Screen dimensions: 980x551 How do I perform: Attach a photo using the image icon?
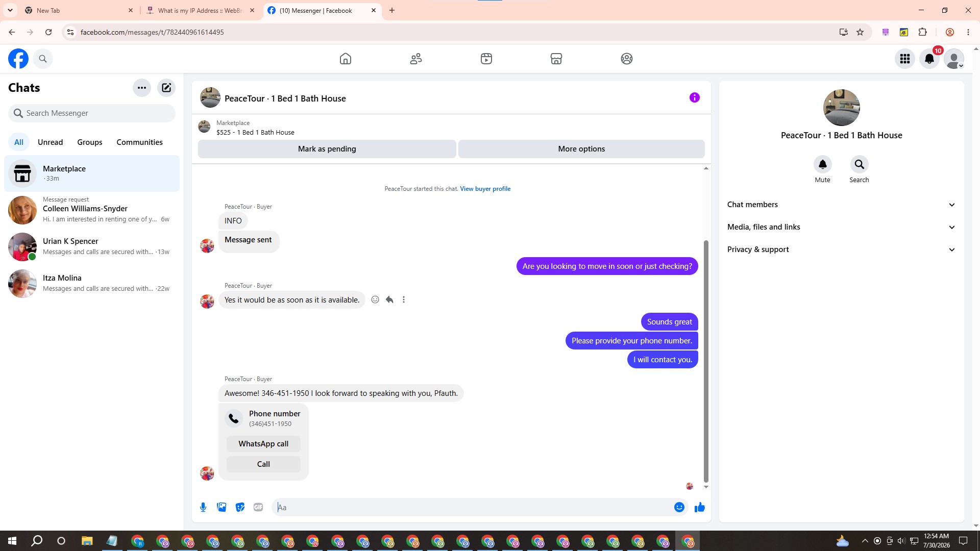coord(222,507)
